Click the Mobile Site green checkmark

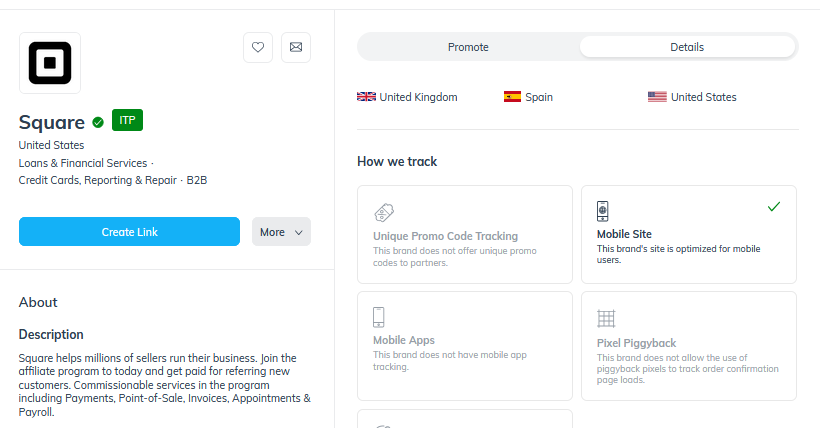click(x=773, y=206)
